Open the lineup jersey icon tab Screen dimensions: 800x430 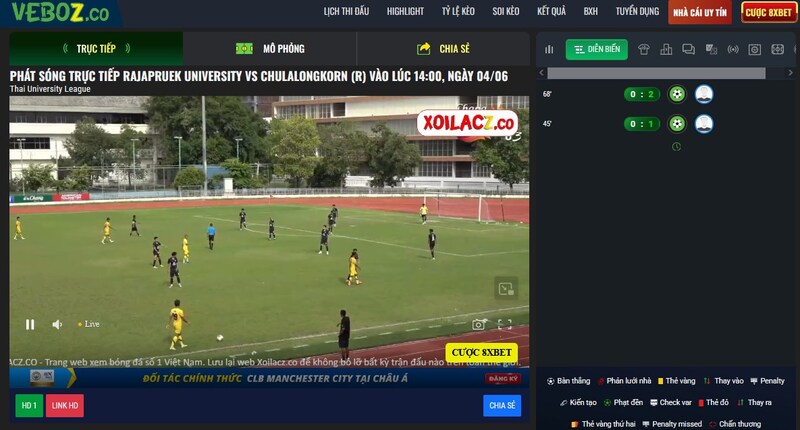click(x=644, y=49)
